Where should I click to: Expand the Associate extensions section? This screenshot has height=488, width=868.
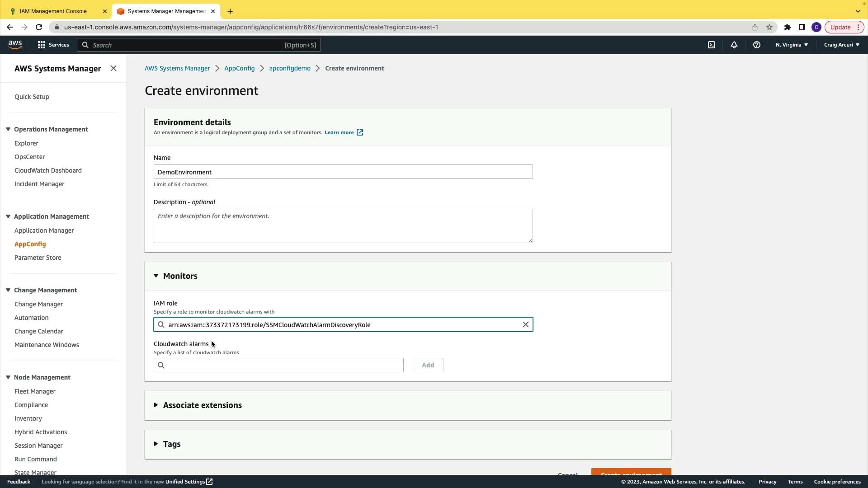[156, 405]
